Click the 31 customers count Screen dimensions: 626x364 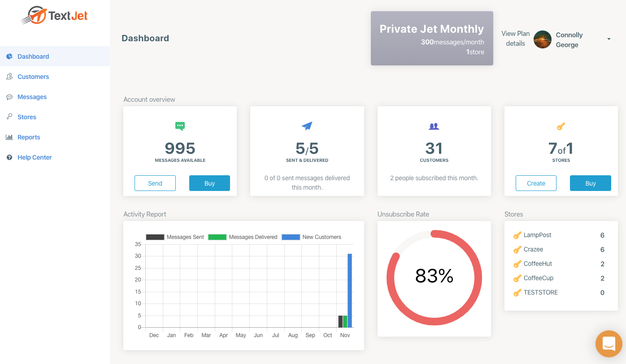434,148
